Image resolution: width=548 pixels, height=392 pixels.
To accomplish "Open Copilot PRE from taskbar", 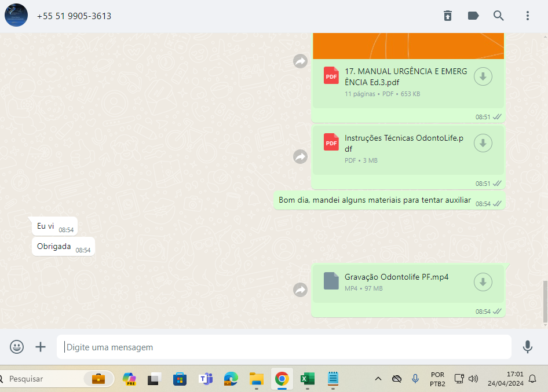I will click(129, 379).
